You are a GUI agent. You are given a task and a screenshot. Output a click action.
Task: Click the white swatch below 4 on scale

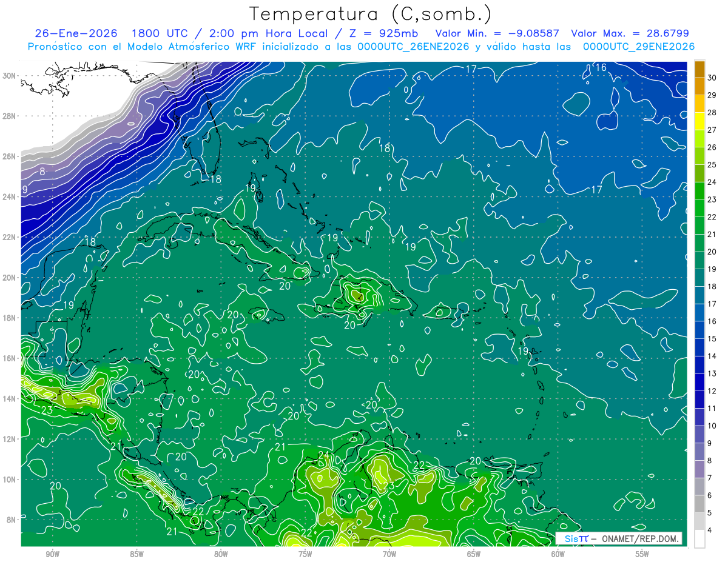(x=699, y=539)
